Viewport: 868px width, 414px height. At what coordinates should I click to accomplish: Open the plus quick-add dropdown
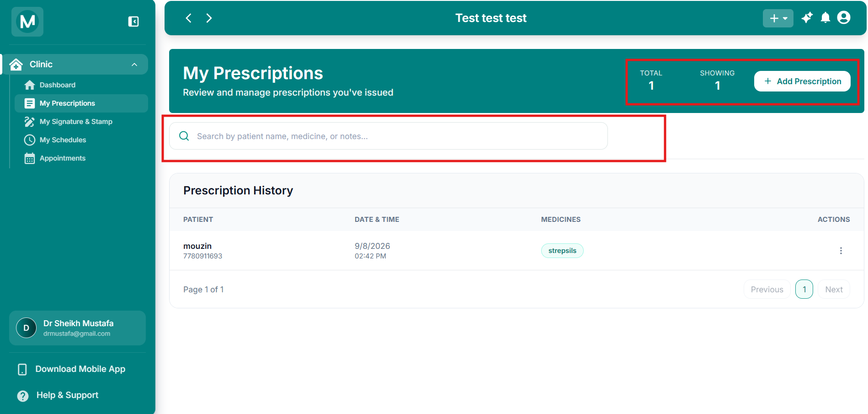(x=778, y=18)
